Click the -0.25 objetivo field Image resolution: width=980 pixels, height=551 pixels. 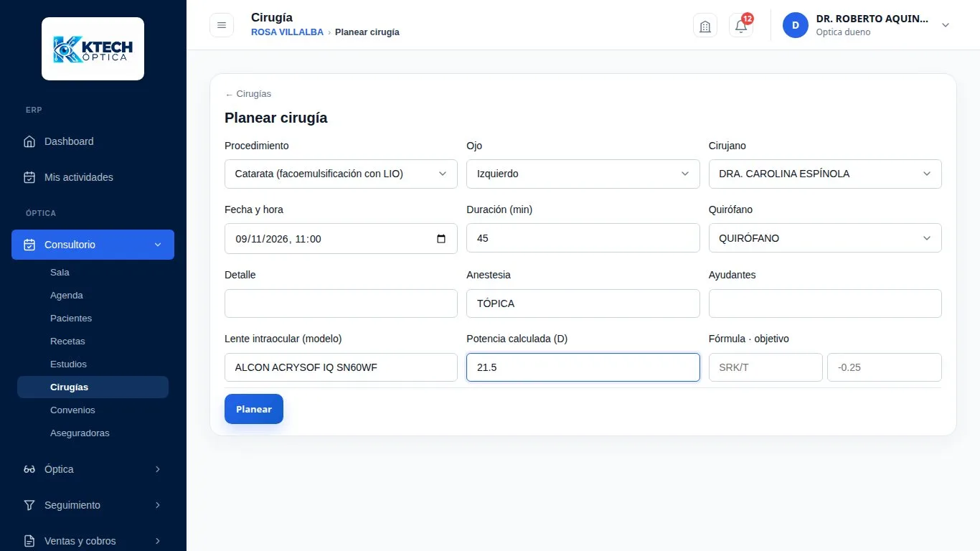click(885, 367)
